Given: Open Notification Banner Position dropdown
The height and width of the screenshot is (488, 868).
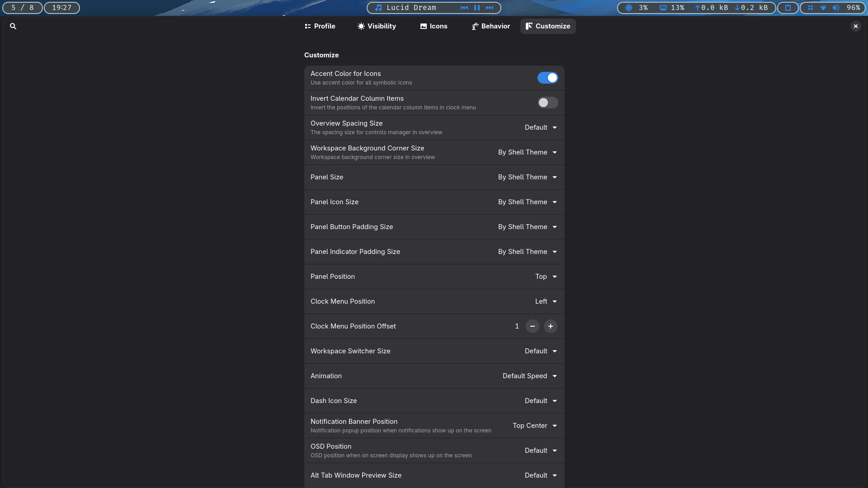Looking at the screenshot, I should pos(534,426).
